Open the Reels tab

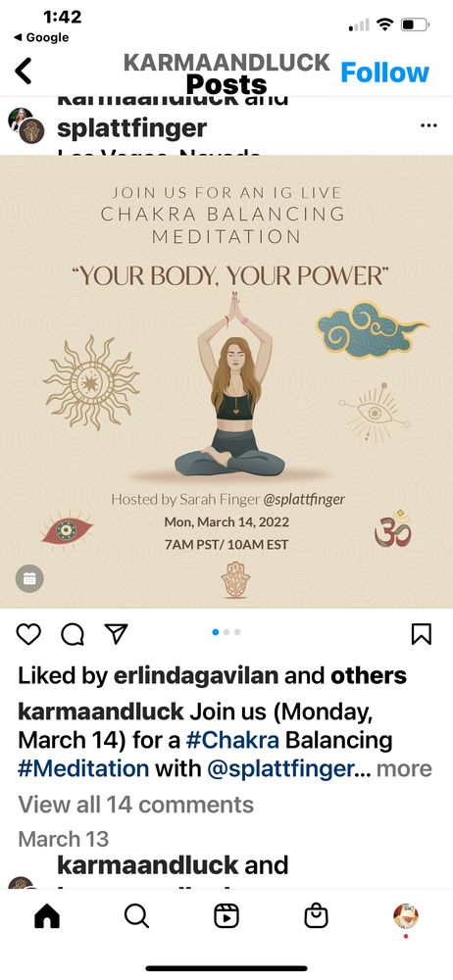[x=226, y=916]
